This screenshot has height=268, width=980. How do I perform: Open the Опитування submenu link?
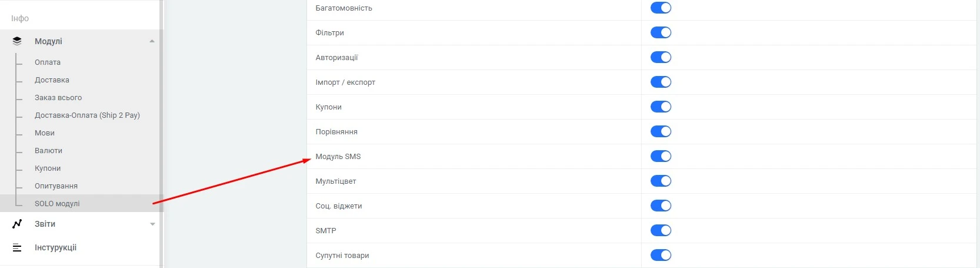[56, 186]
